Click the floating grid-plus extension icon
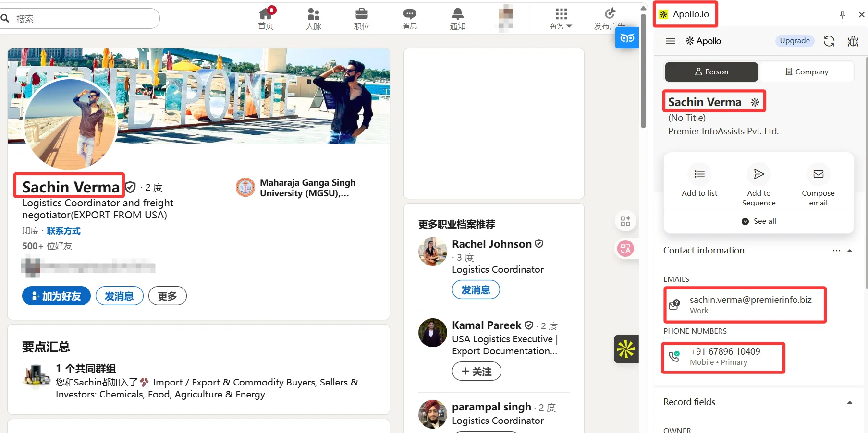This screenshot has width=868, height=433. pos(625,221)
